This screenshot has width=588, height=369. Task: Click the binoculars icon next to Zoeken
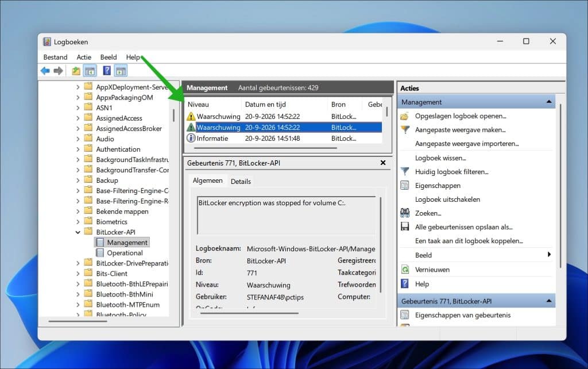(405, 213)
